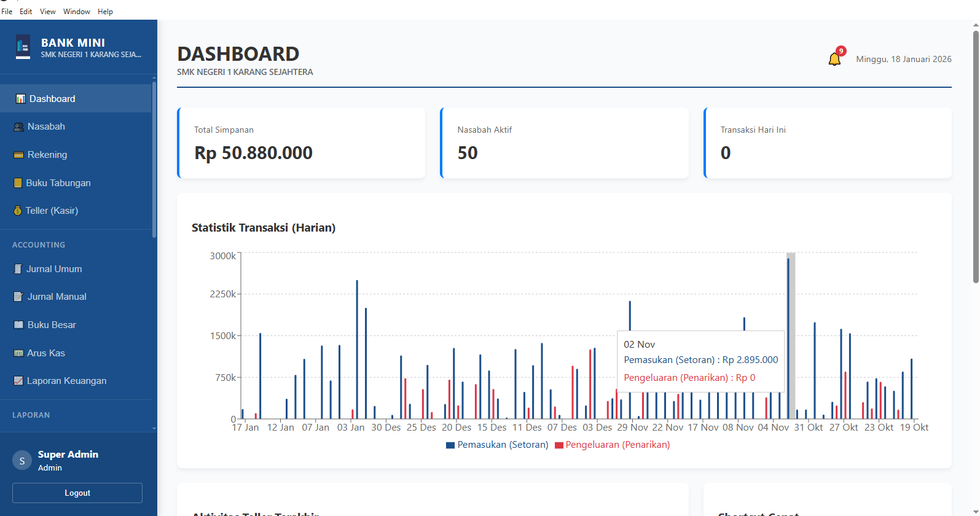Click the Teller (Kasir) money bag icon
The height and width of the screenshot is (516, 980).
tap(18, 211)
